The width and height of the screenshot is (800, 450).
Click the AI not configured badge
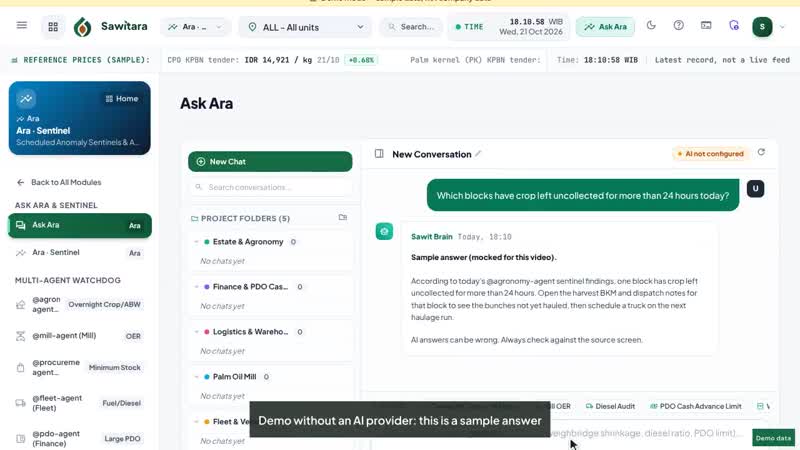710,154
